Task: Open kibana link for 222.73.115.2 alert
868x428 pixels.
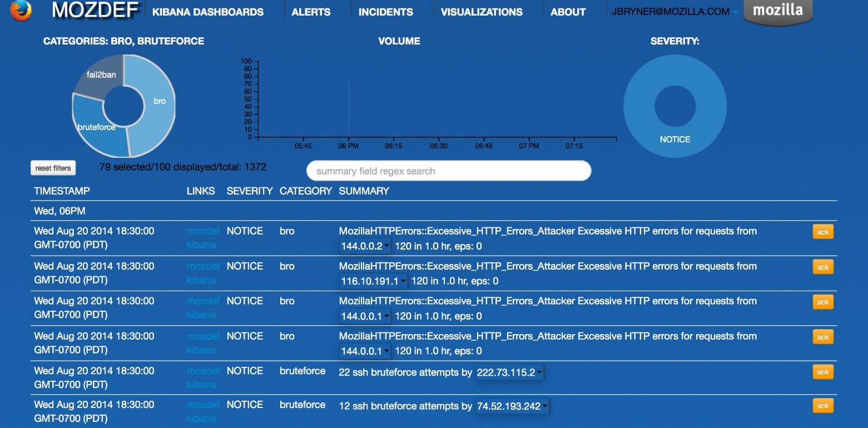Action: click(x=201, y=385)
